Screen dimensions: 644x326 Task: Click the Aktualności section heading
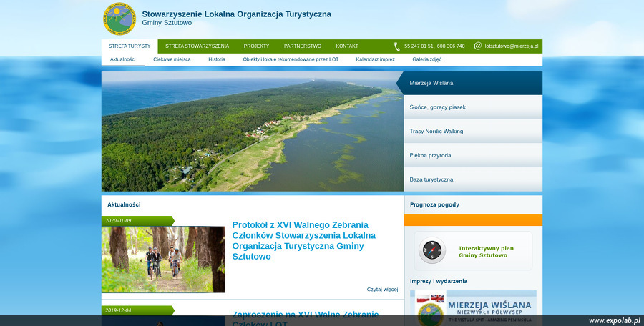pos(124,204)
